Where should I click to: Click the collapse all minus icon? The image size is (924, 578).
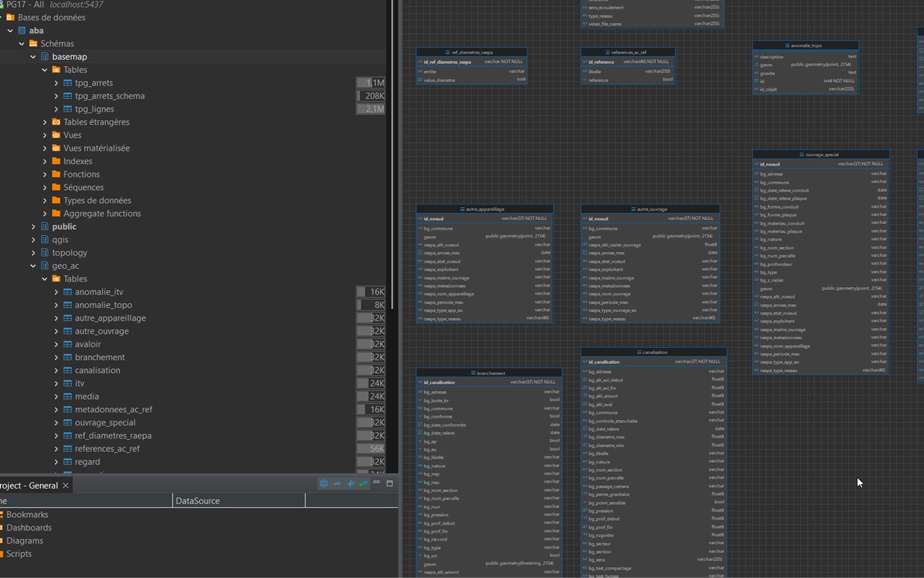click(337, 483)
